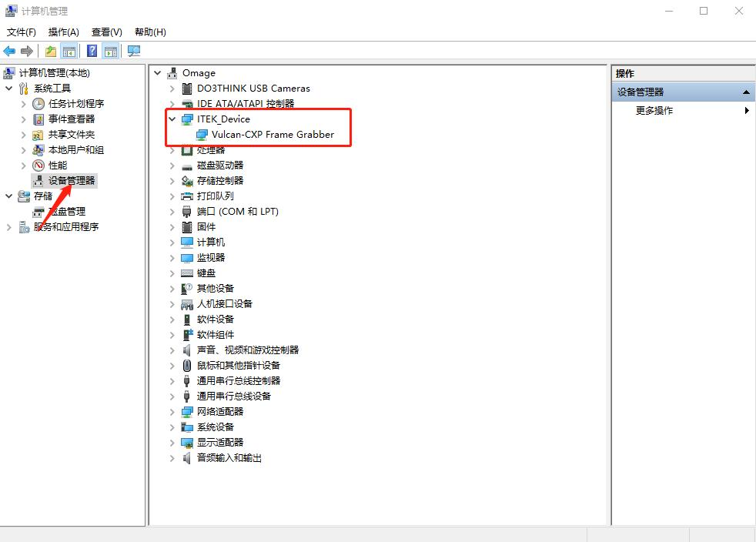Select the 软件组件 entry

tap(215, 335)
